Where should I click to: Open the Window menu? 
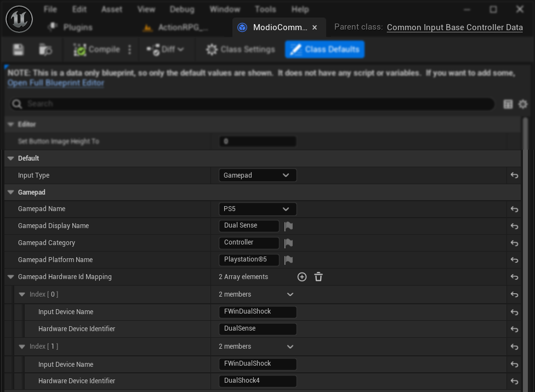(225, 9)
